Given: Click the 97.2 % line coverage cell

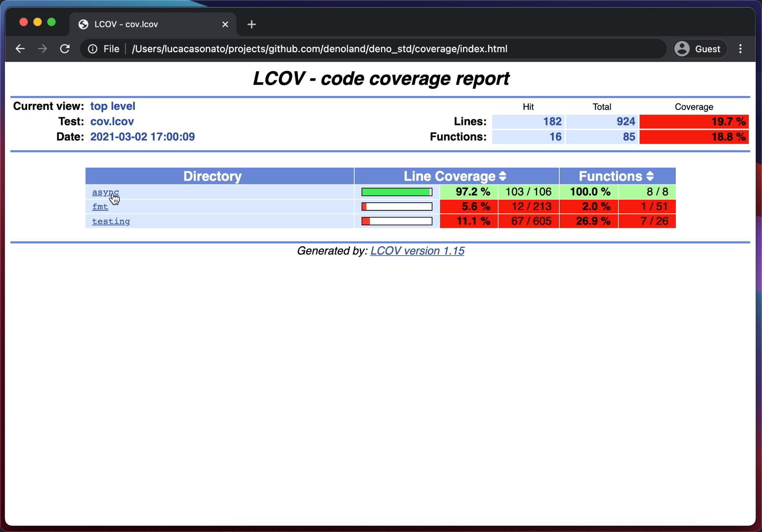Looking at the screenshot, I should [469, 192].
